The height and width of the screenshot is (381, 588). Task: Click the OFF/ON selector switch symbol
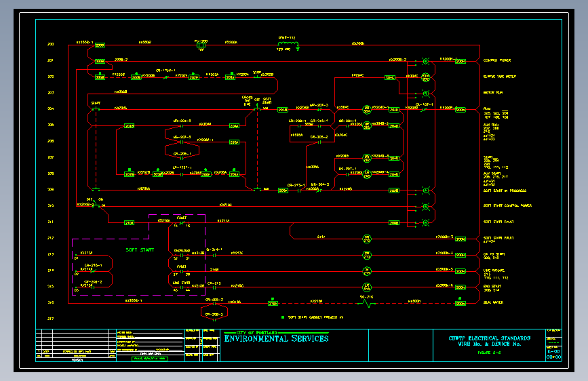click(96, 204)
